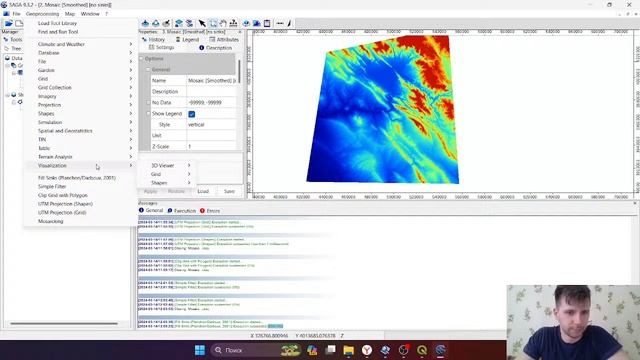The width and height of the screenshot is (640, 360).
Task: Open the Map menu
Action: pyautogui.click(x=70, y=13)
